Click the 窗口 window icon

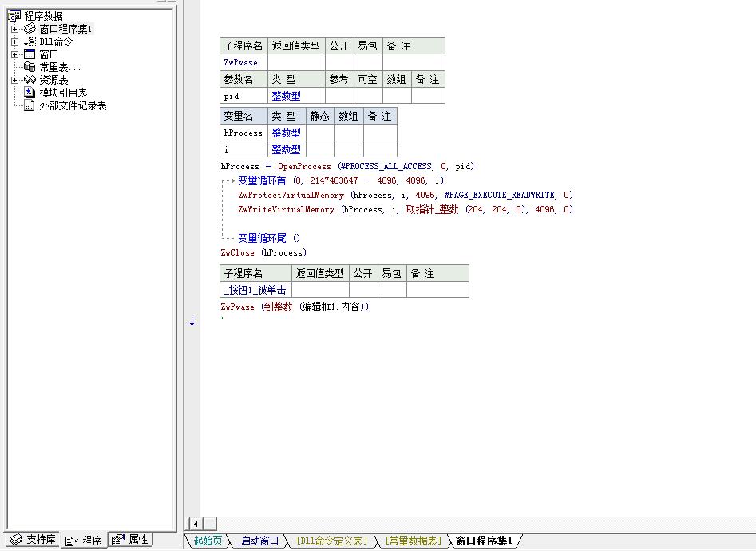tap(30, 54)
